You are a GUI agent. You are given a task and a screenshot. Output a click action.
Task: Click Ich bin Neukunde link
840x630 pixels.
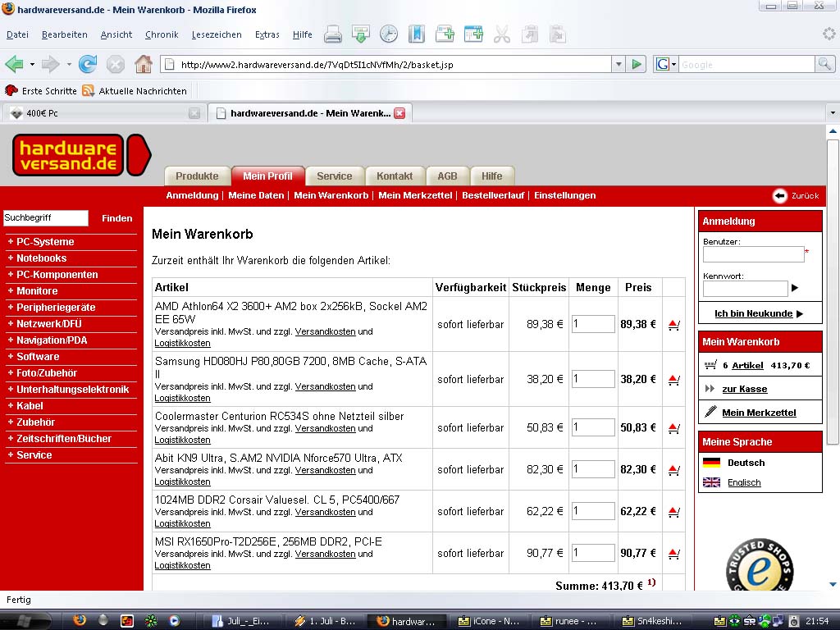[x=753, y=314]
